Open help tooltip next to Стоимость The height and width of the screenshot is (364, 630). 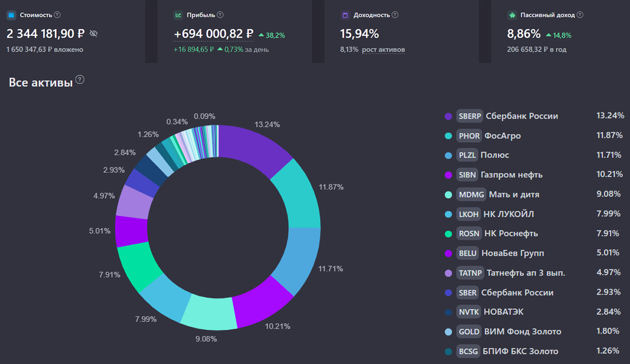[57, 15]
